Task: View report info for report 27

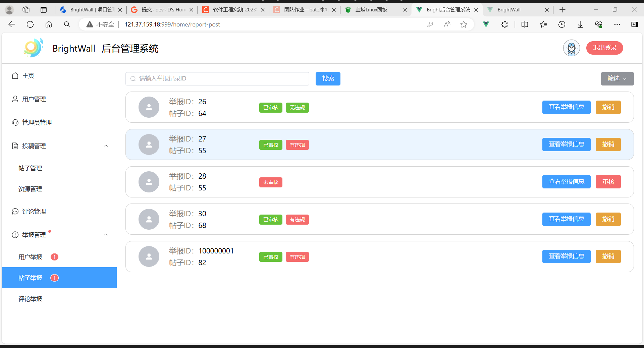Action: tap(567, 144)
